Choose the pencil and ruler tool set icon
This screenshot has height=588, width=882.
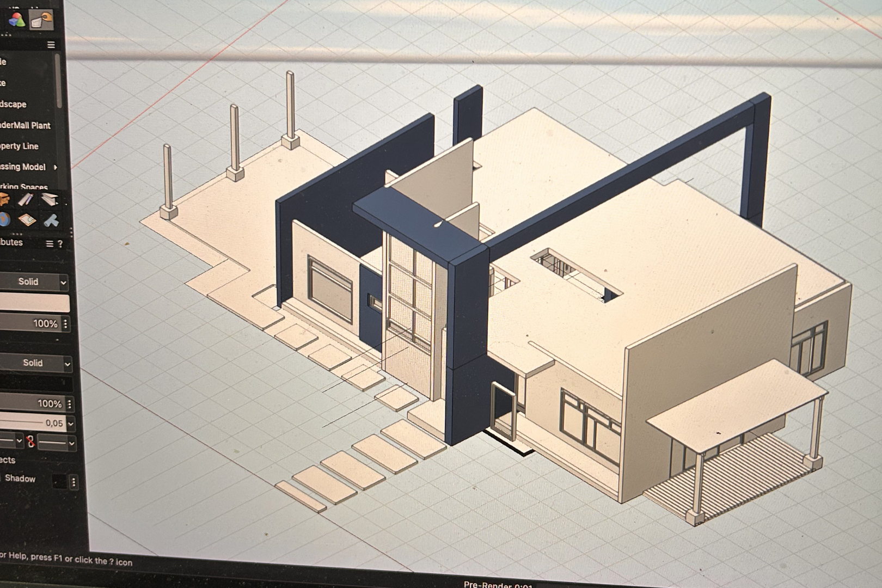point(26,200)
